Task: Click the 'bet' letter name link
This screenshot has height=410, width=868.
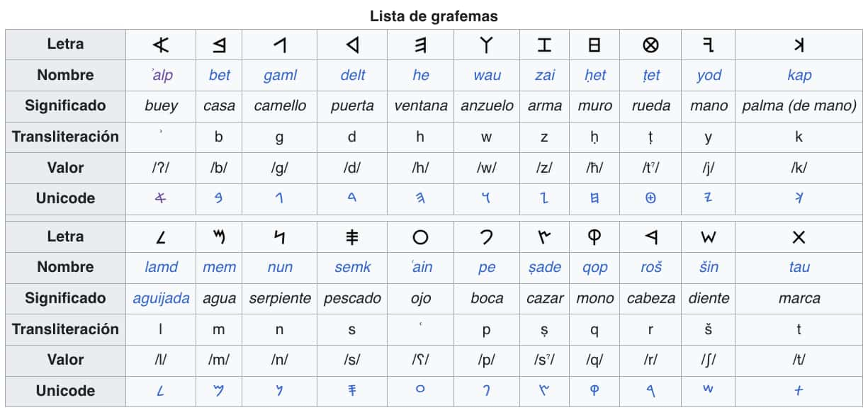Action: (x=220, y=75)
